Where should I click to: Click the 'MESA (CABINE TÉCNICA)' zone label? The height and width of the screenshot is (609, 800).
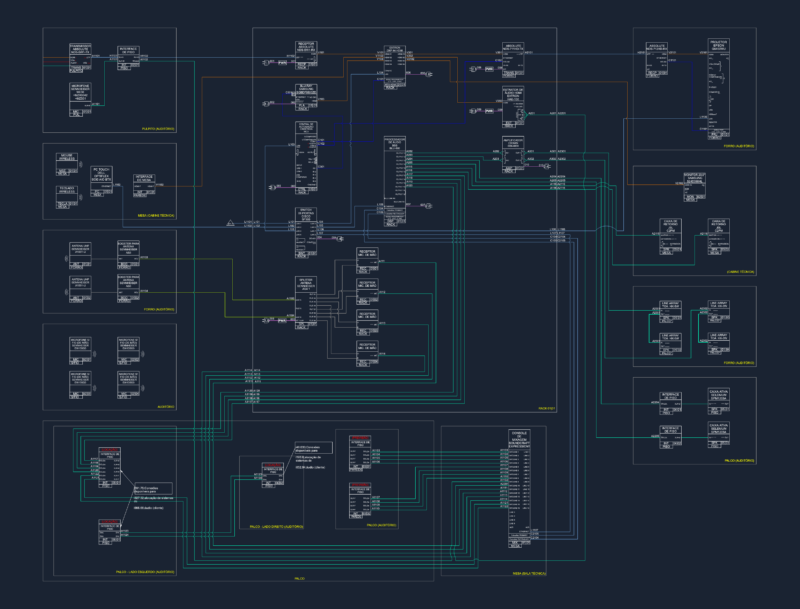point(156,216)
